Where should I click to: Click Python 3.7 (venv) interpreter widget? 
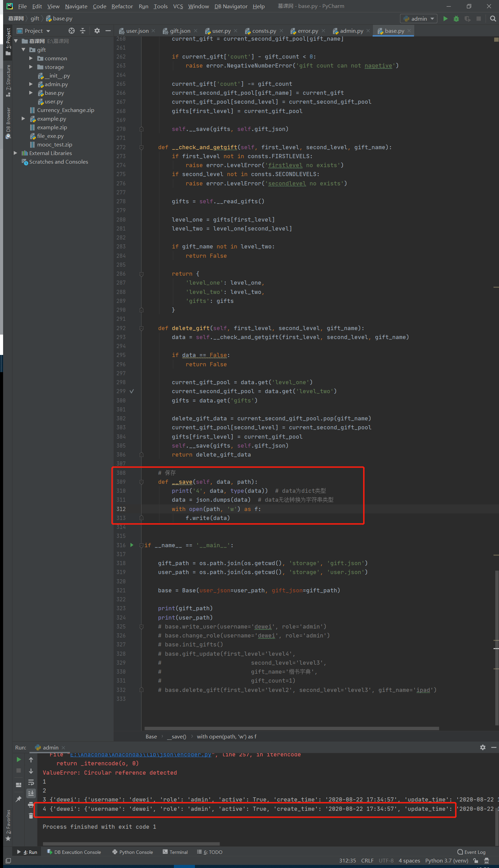(446, 860)
